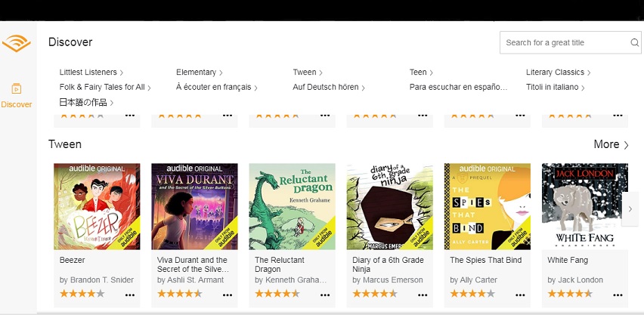This screenshot has height=315, width=644.
Task: Open the three-dot menu for White Fang
Action: click(618, 295)
